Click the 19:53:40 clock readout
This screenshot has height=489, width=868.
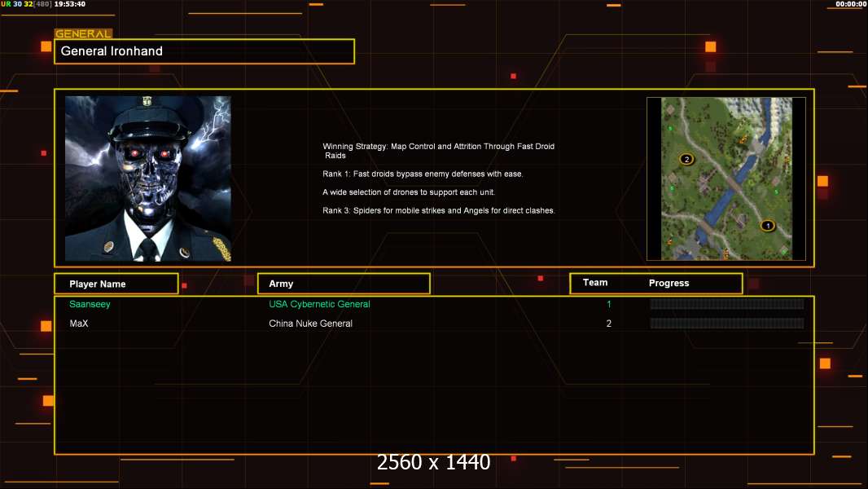[x=70, y=4]
